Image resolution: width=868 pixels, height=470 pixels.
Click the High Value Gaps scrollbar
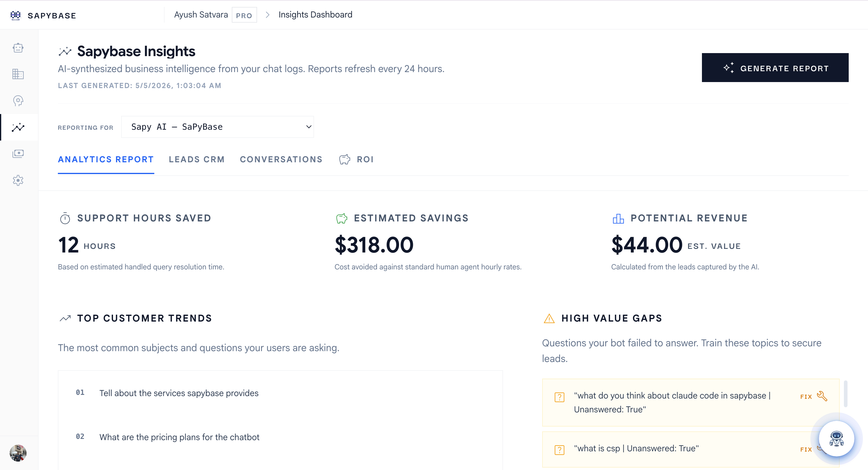pos(845,394)
